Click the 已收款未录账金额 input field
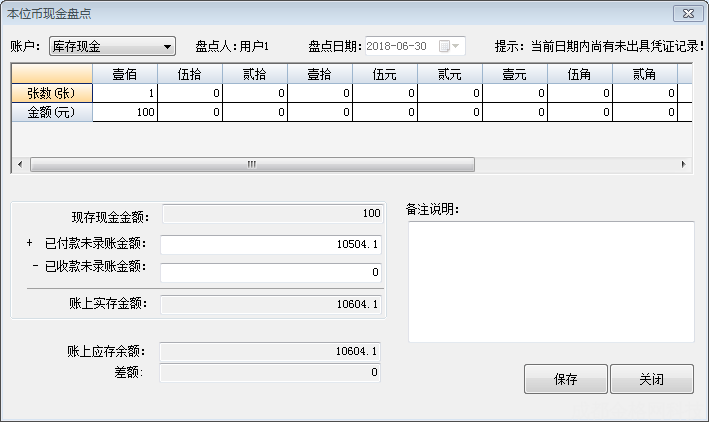Screen dimensions: 709x422 point(271,272)
